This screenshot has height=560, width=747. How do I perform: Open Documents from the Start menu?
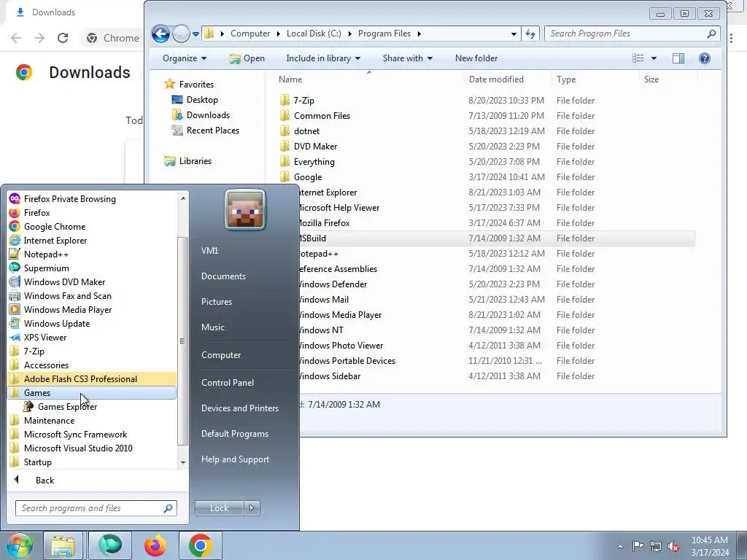[x=223, y=276]
